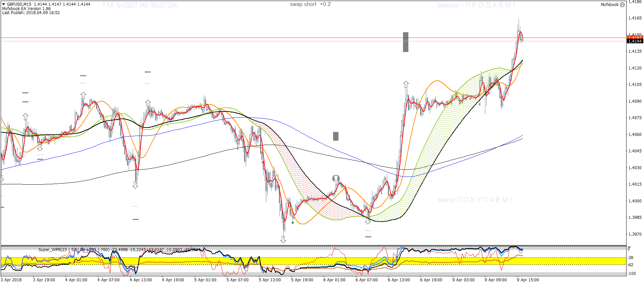Click the 1.4135 price axis label
This screenshot has width=644, height=284.
pyautogui.click(x=635, y=51)
